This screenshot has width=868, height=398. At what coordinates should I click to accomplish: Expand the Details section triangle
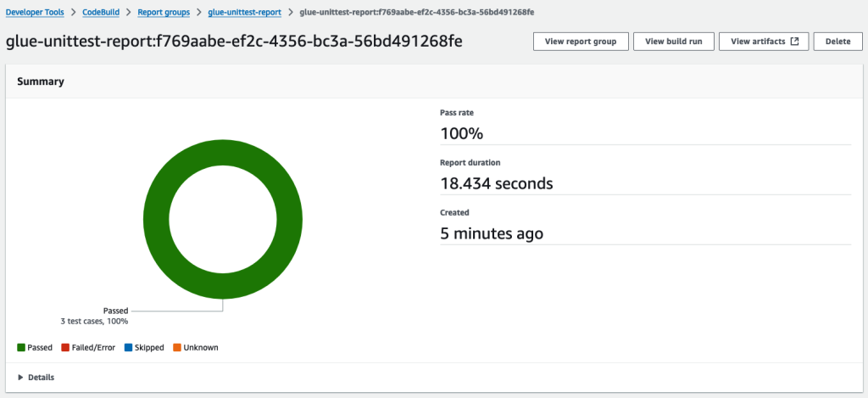tap(21, 378)
